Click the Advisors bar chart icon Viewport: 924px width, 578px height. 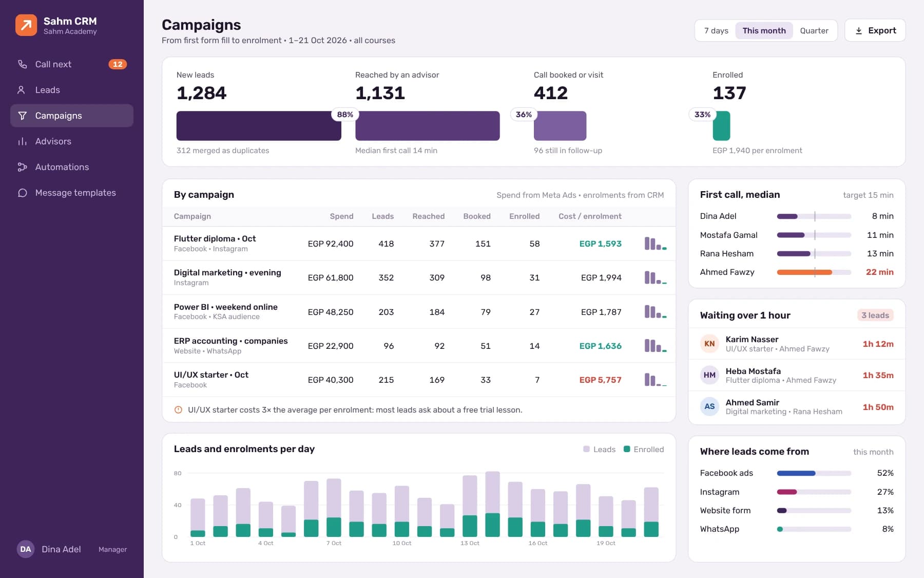click(x=22, y=141)
